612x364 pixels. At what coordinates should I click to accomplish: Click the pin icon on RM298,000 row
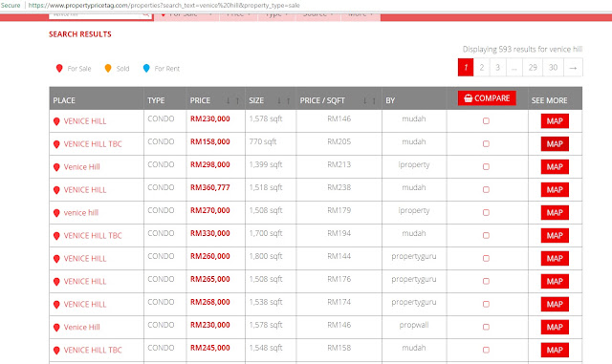(x=56, y=167)
